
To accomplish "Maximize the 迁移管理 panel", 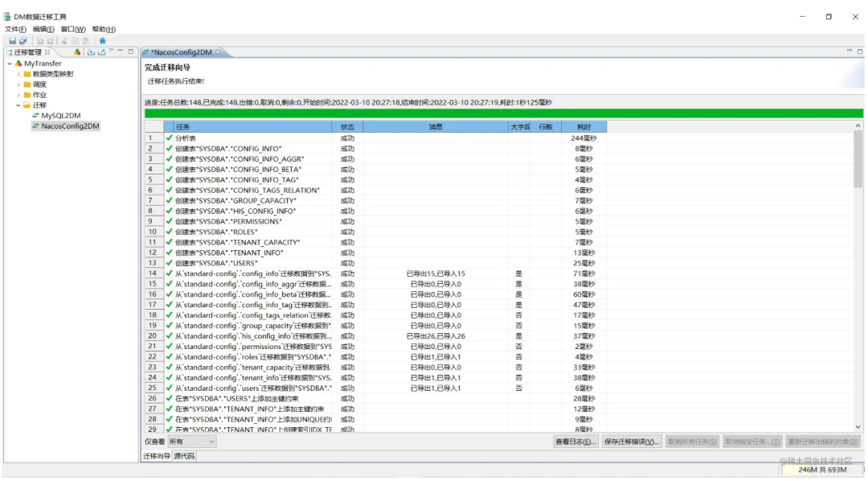I will (131, 51).
